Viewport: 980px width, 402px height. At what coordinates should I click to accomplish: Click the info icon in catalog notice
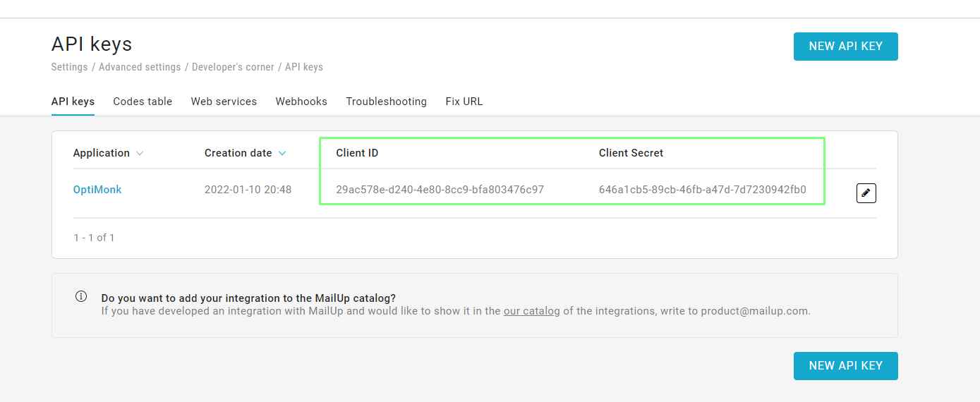coord(81,296)
